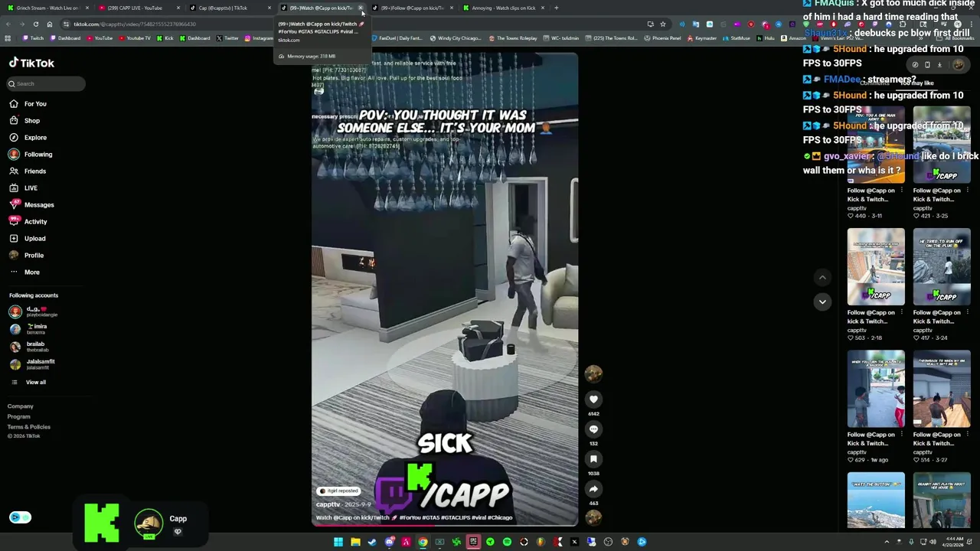
Task: Open the 417 views recommended video thumbnail
Action: (942, 266)
